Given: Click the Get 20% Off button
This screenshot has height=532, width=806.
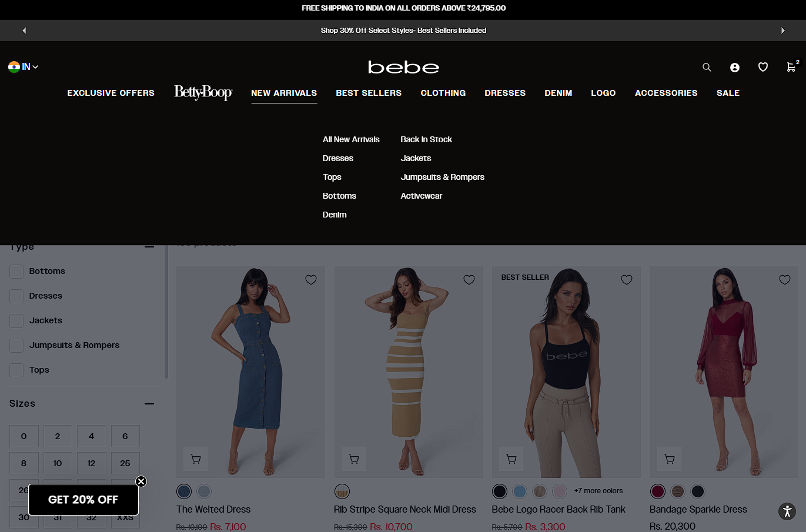Looking at the screenshot, I should (x=83, y=500).
